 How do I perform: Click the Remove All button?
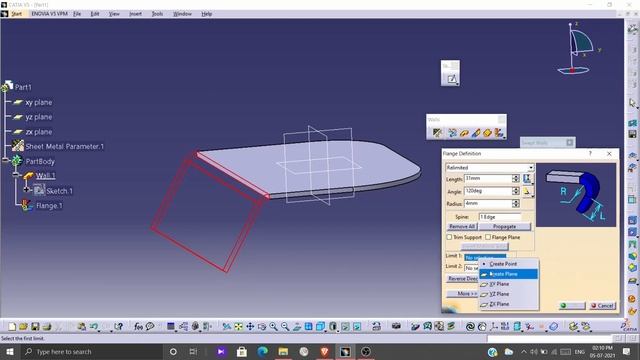462,226
